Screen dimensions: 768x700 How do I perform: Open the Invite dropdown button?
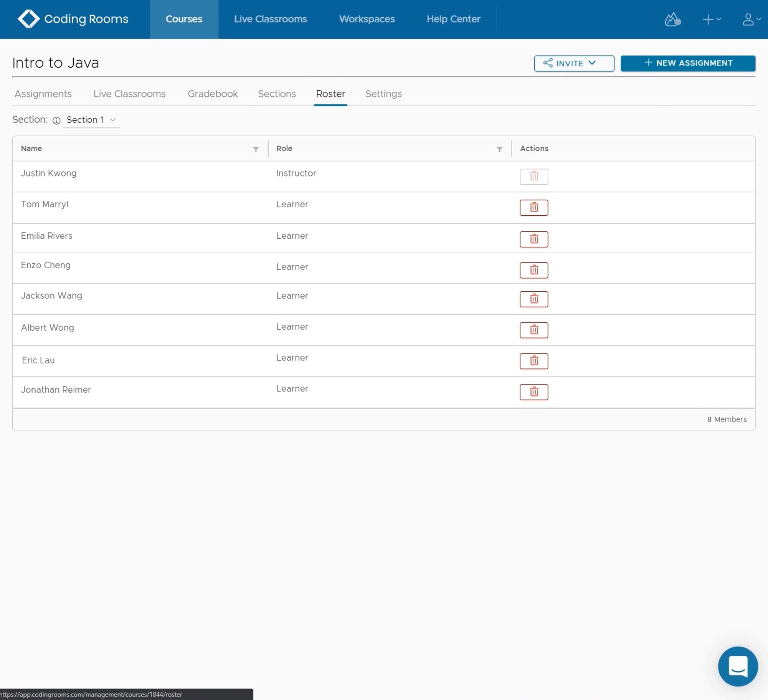pos(574,63)
